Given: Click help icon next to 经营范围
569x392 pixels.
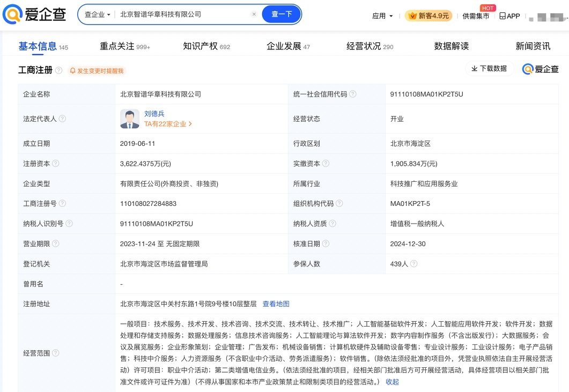Looking at the screenshot, I should click(x=56, y=353).
